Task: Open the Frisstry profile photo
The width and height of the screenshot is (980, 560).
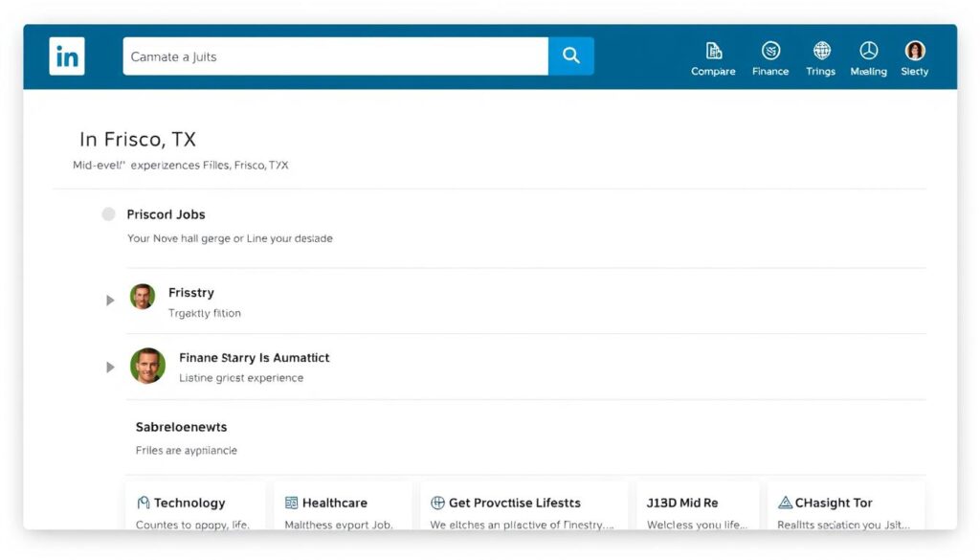Action: tap(143, 297)
